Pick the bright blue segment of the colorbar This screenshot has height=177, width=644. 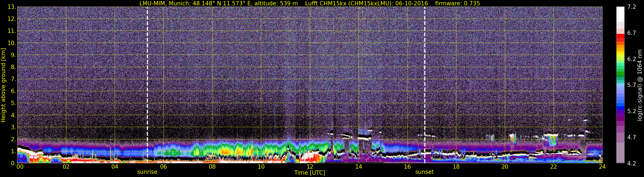[x=620, y=105]
